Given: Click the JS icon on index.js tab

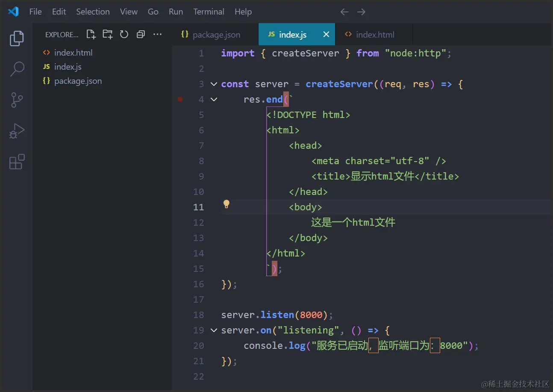Looking at the screenshot, I should click(x=271, y=34).
